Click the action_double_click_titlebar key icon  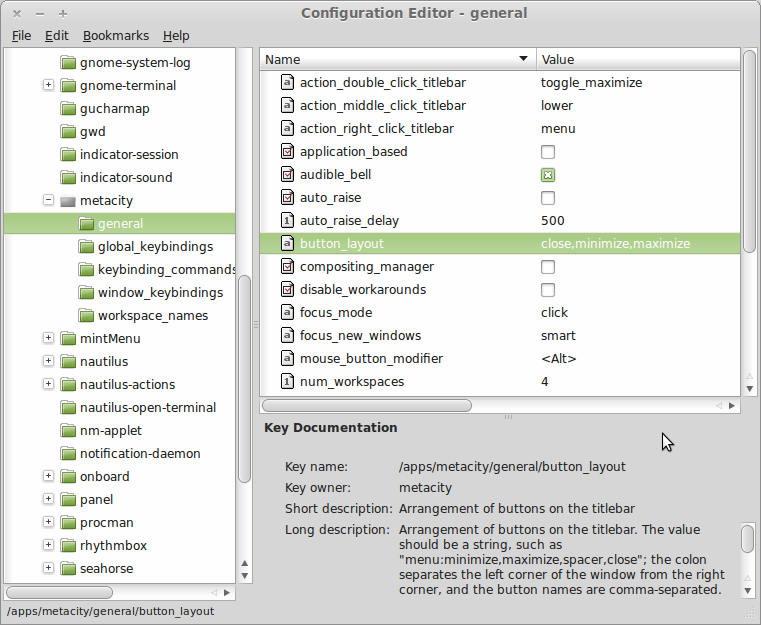(x=287, y=83)
